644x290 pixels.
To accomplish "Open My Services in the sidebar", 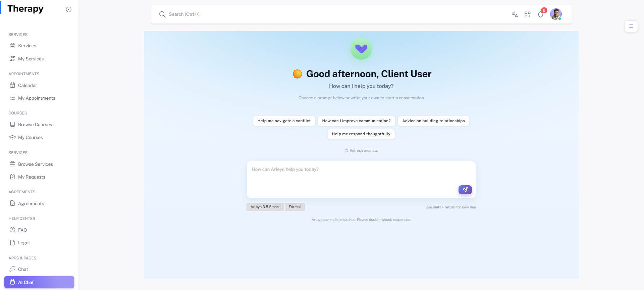I will (x=39, y=59).
